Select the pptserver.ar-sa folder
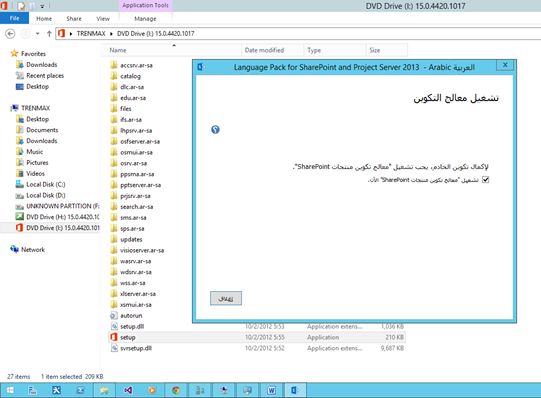 (140, 185)
